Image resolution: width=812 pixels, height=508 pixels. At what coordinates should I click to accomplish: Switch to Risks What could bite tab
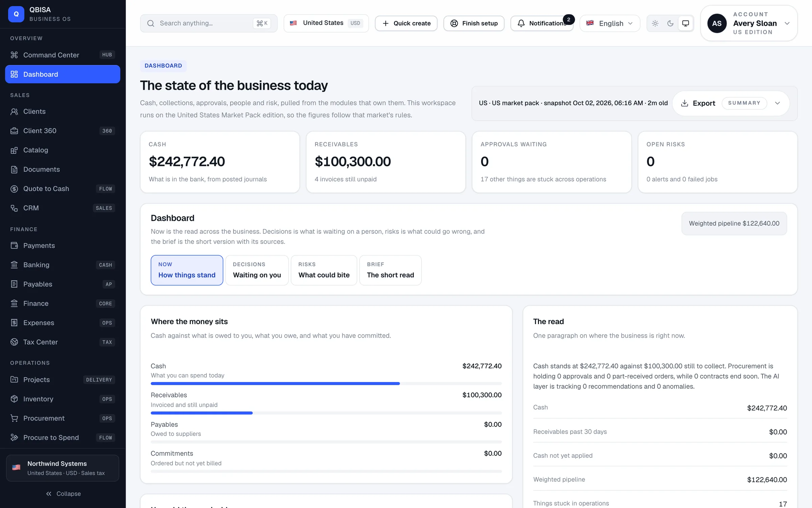[324, 270]
